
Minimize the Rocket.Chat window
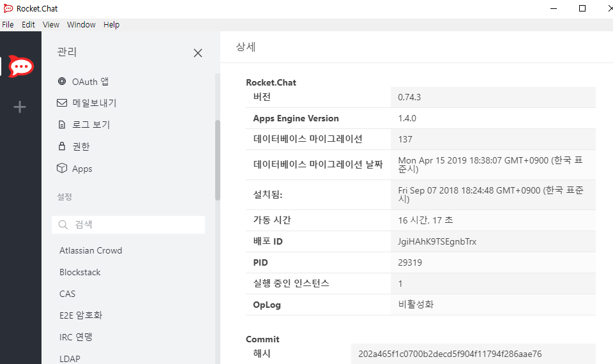click(554, 8)
